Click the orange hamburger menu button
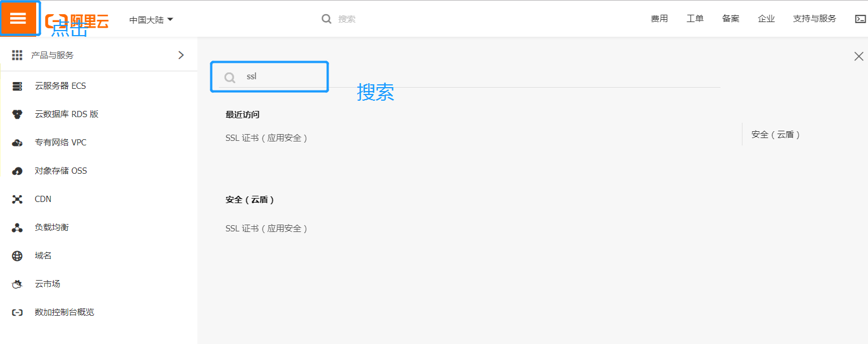 (18, 19)
